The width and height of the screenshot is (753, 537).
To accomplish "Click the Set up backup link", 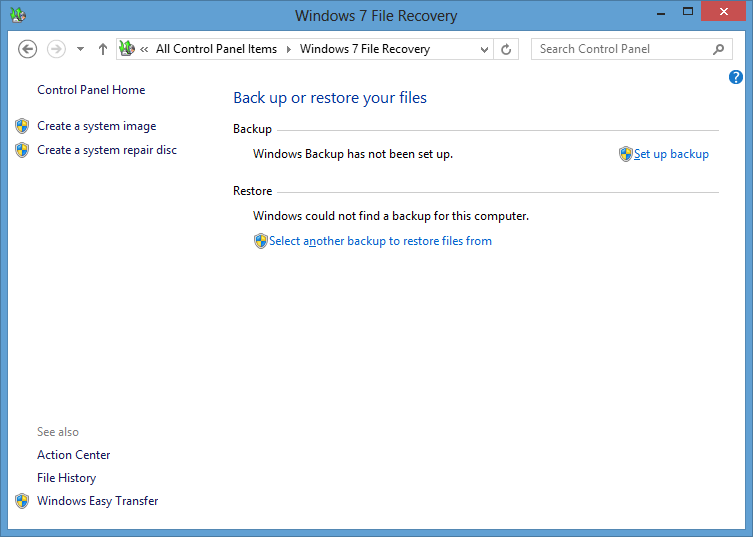I will click(671, 154).
